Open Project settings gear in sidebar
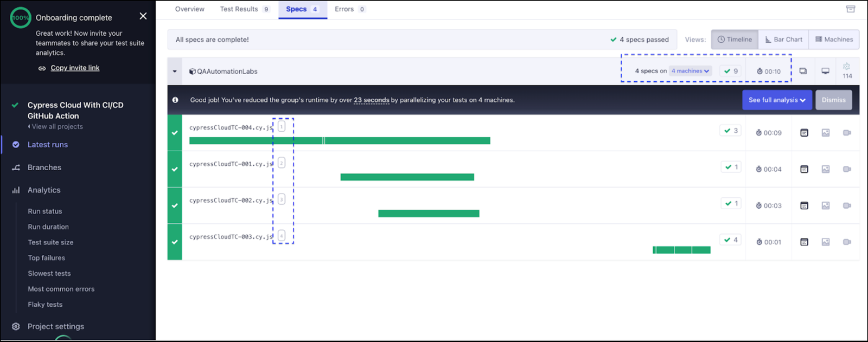The width and height of the screenshot is (868, 342). (x=16, y=326)
